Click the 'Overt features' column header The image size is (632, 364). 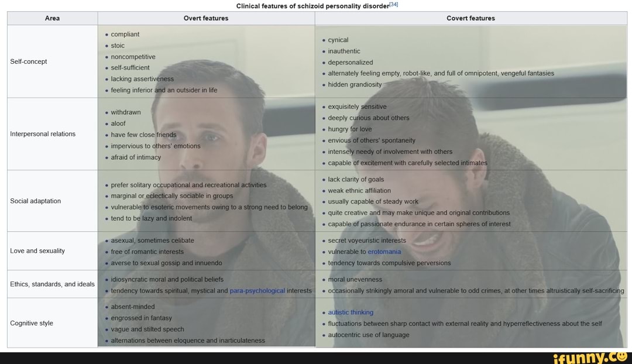click(x=206, y=18)
